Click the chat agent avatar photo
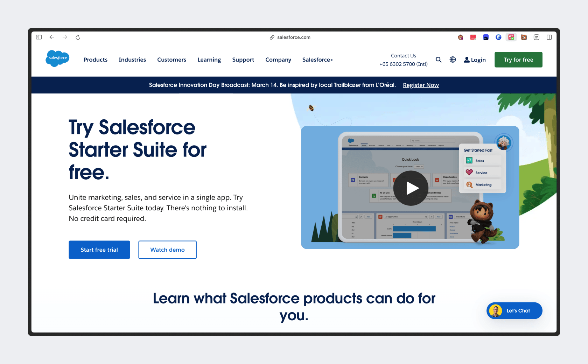The width and height of the screenshot is (588, 364). tap(496, 311)
